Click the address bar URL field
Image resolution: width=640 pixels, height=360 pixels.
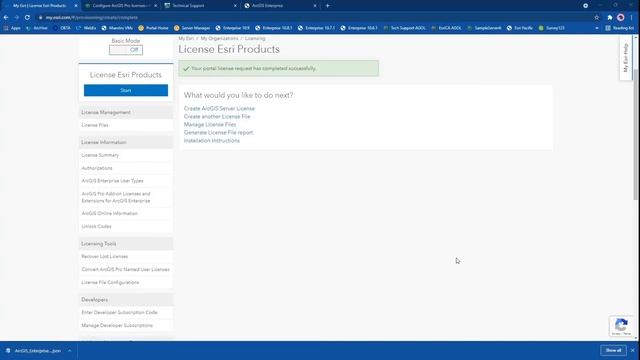coord(314,18)
